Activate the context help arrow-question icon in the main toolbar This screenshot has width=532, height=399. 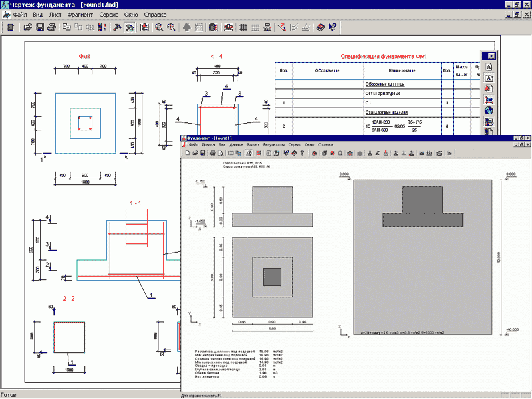tap(332, 27)
